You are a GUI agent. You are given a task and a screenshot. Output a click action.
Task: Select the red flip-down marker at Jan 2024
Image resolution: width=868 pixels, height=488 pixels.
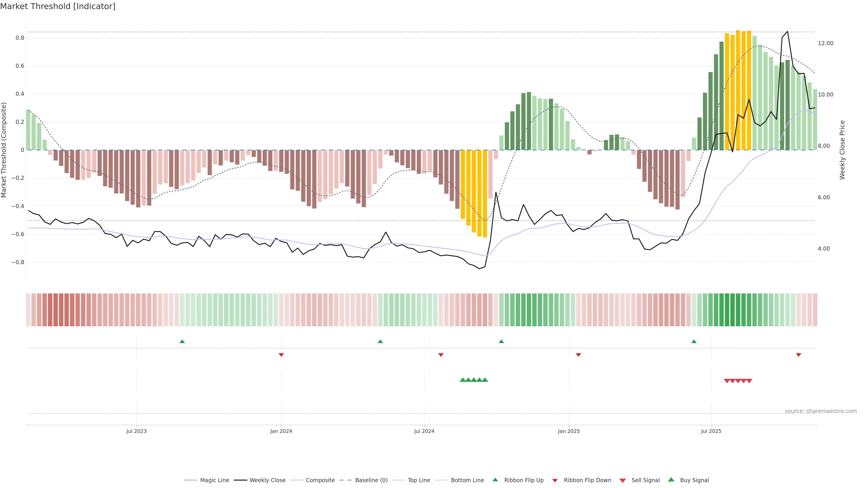281,355
